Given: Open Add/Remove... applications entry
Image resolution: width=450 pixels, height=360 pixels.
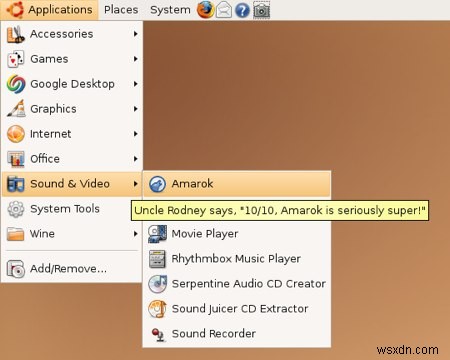Looking at the screenshot, I should tap(72, 269).
